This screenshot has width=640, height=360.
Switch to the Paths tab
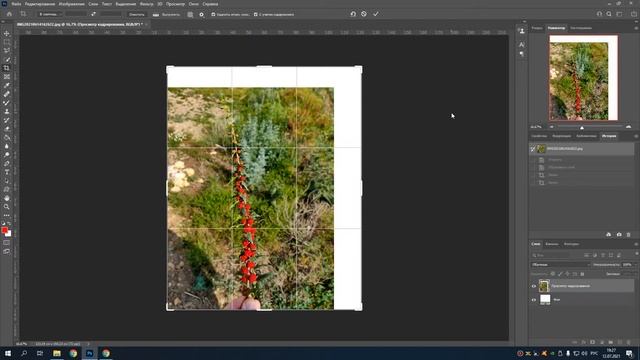coord(571,244)
